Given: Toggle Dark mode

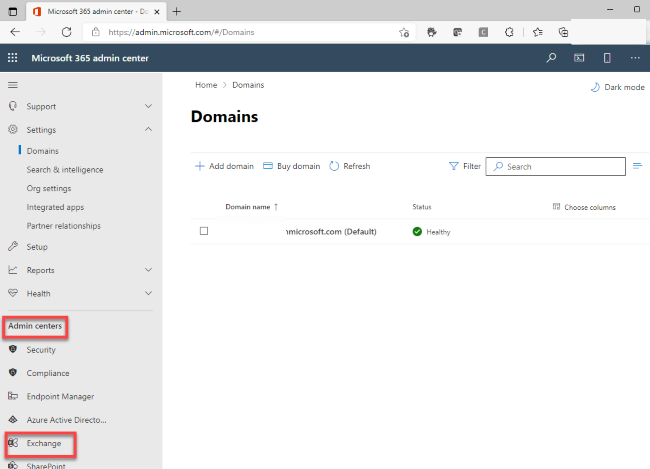Looking at the screenshot, I should pyautogui.click(x=618, y=87).
